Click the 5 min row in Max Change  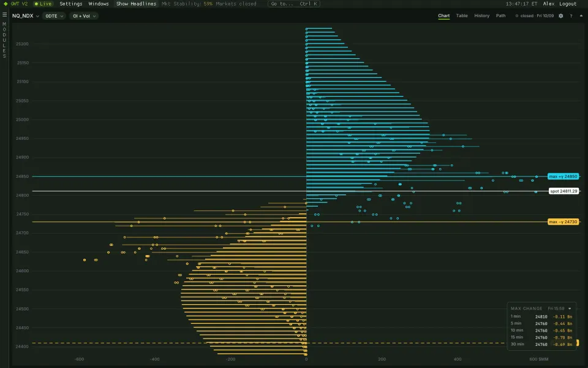(x=541, y=323)
